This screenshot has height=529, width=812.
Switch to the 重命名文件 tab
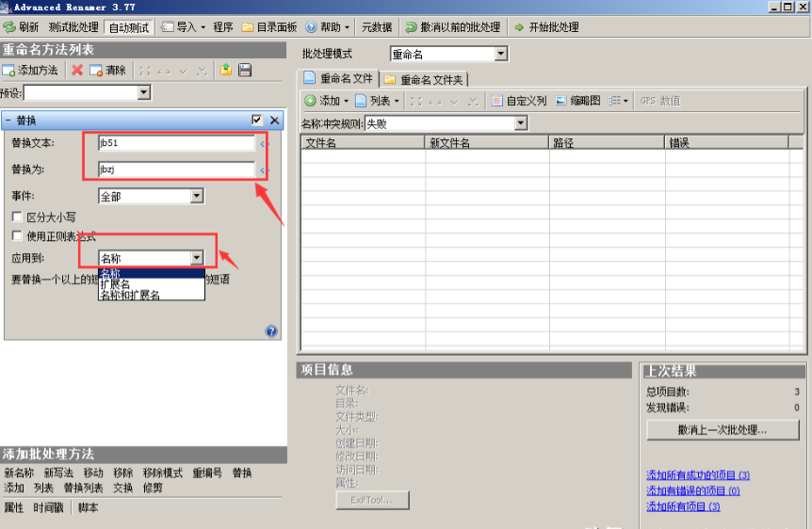pyautogui.click(x=339, y=79)
